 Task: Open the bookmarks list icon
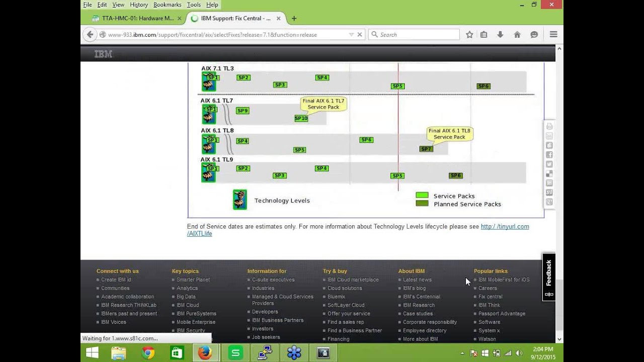pos(484,35)
